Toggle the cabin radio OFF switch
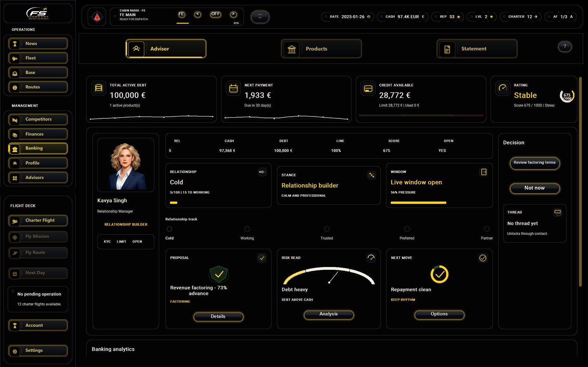Viewport: 588px width, 367px height. tap(215, 14)
